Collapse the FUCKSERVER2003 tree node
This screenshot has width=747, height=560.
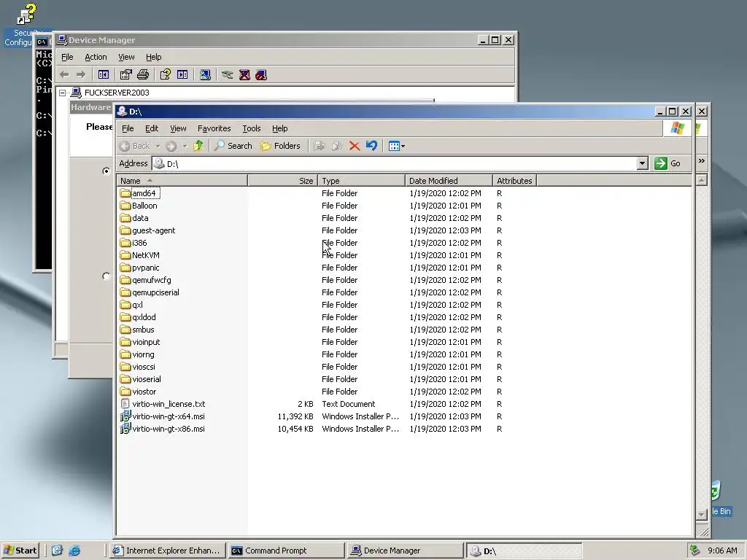pyautogui.click(x=63, y=93)
